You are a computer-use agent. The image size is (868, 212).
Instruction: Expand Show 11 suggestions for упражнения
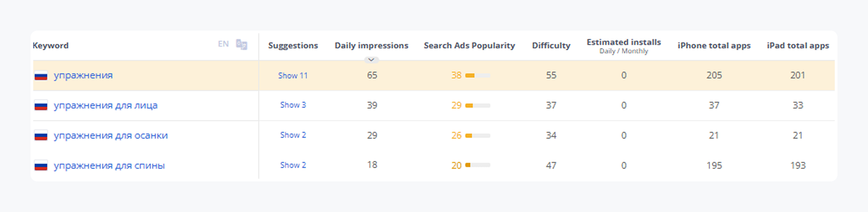tap(293, 75)
